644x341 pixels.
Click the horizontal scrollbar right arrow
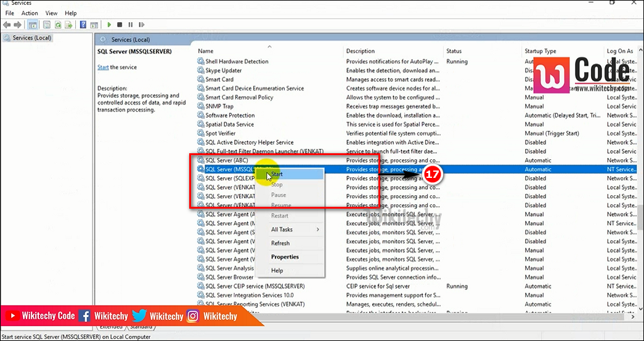click(x=632, y=317)
